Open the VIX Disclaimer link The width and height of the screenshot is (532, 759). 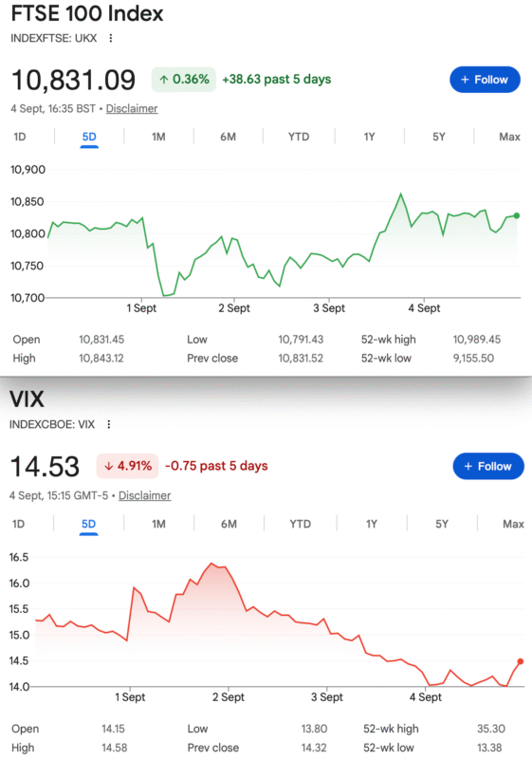(144, 495)
